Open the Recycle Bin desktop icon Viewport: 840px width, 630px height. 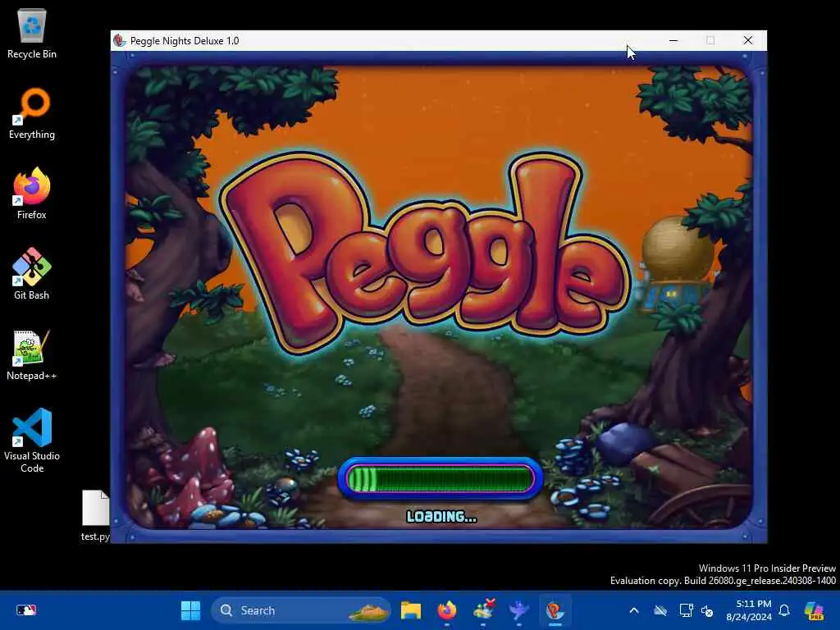(32, 33)
